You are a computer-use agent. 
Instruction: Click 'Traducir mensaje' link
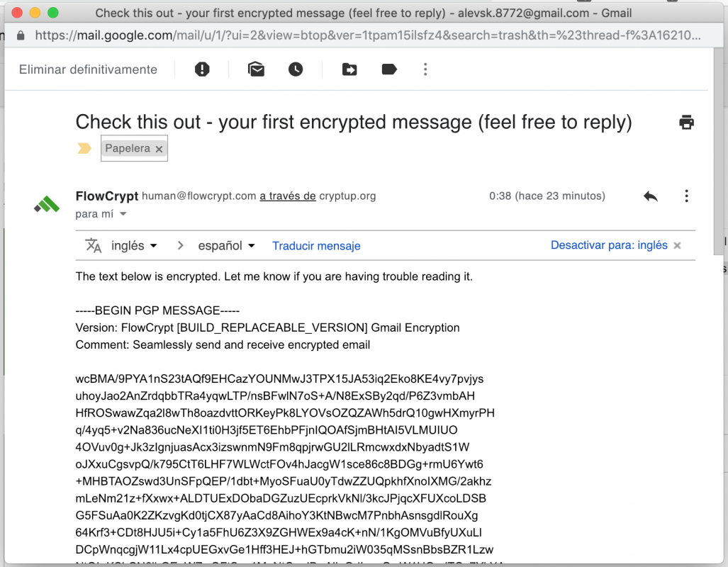(316, 246)
